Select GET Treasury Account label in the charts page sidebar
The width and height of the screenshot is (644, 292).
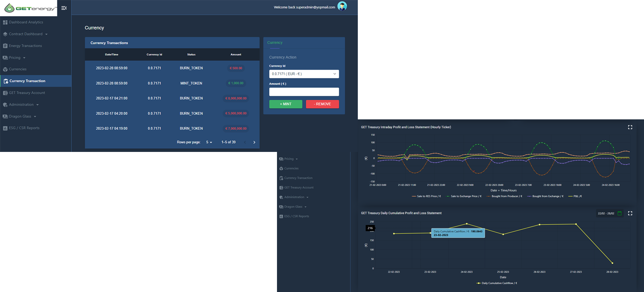[299, 187]
